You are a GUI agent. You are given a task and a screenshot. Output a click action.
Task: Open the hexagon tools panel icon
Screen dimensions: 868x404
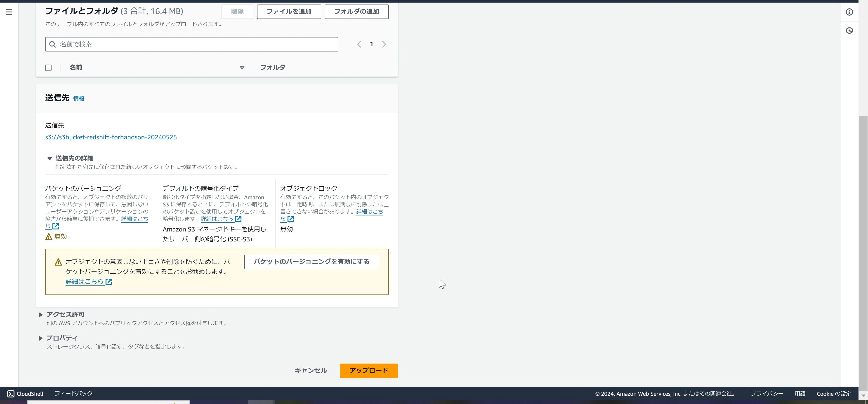coord(849,31)
